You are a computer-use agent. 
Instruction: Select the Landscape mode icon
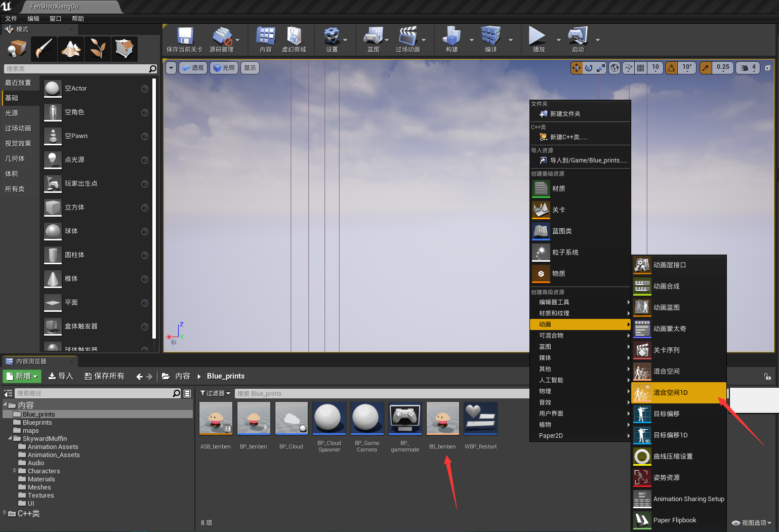[71, 49]
